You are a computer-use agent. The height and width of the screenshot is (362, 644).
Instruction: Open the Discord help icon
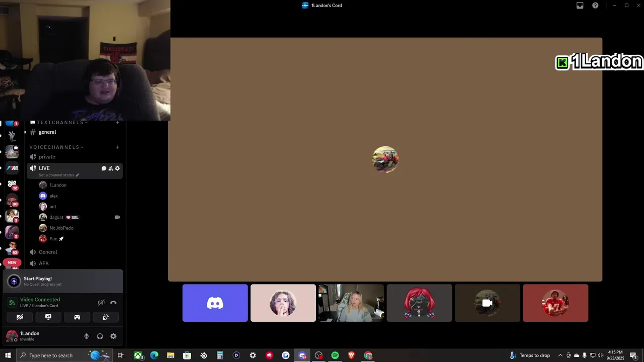pyautogui.click(x=595, y=6)
